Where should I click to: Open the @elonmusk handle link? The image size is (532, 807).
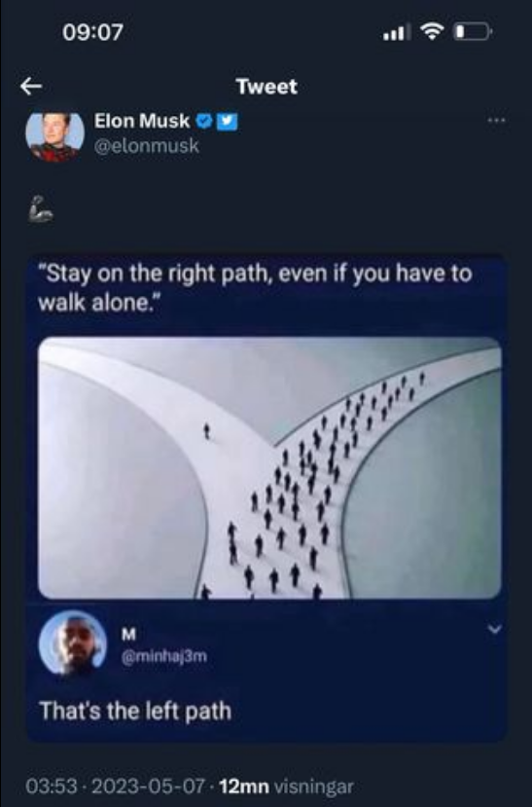(x=147, y=146)
